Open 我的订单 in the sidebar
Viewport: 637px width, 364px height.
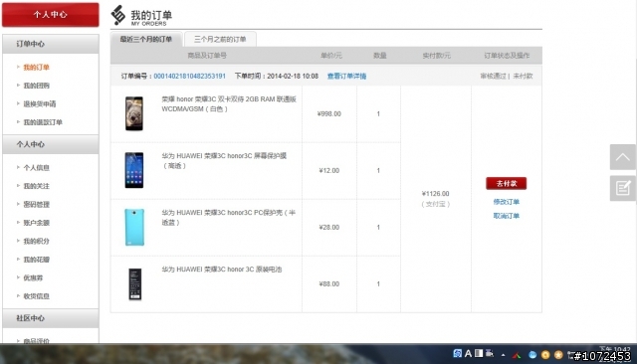point(36,68)
